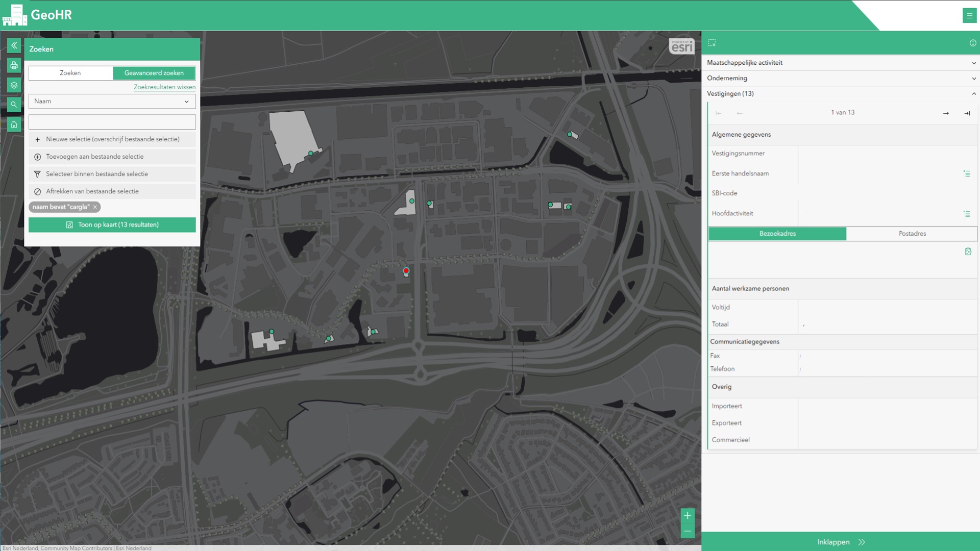Open the hamburger menu at top right
980x551 pixels.
coord(969,15)
